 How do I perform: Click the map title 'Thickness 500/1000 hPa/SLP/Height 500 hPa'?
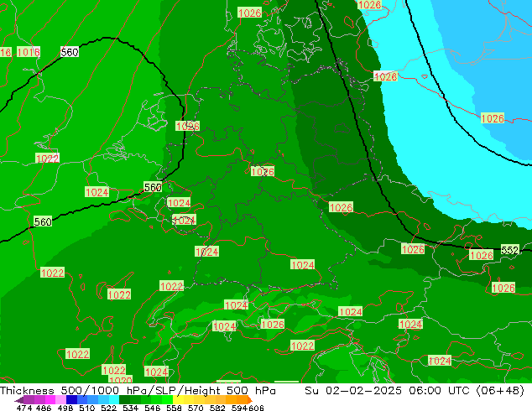pos(138,391)
